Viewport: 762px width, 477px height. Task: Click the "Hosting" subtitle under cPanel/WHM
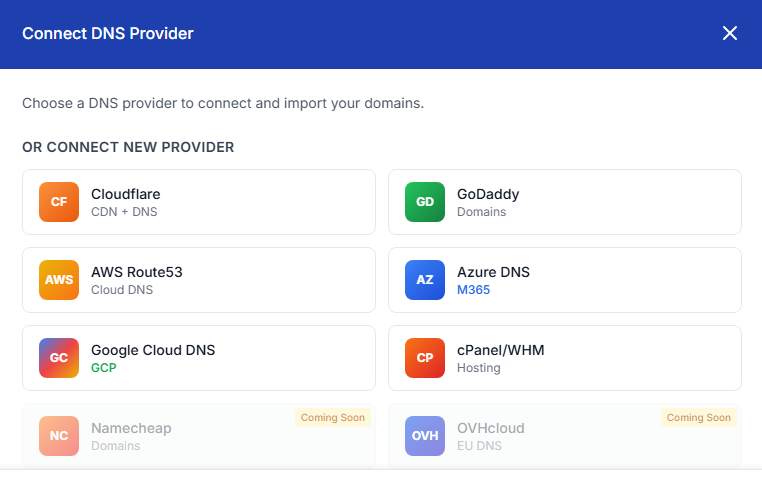pos(479,368)
